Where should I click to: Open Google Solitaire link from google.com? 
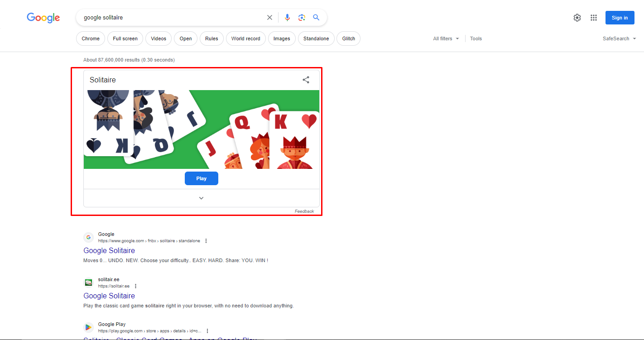point(109,250)
